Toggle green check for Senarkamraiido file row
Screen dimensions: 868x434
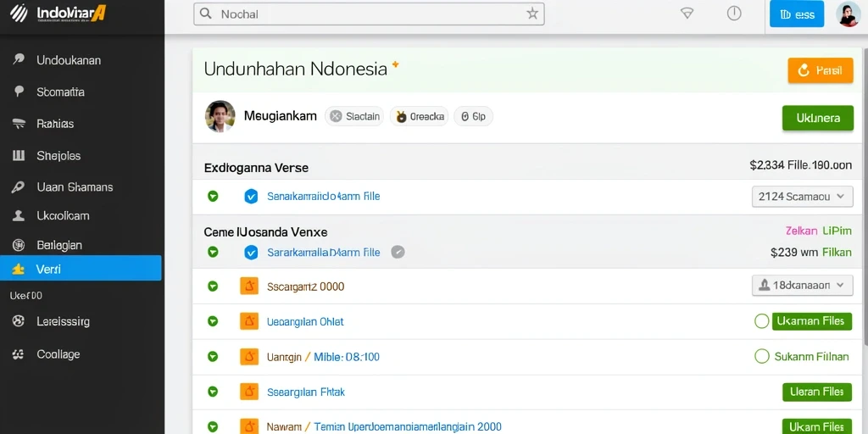pyautogui.click(x=213, y=196)
